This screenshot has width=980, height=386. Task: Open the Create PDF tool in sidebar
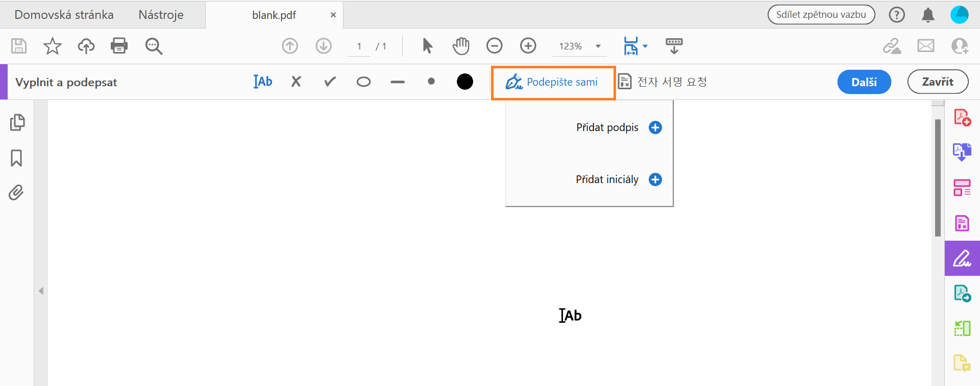(963, 118)
